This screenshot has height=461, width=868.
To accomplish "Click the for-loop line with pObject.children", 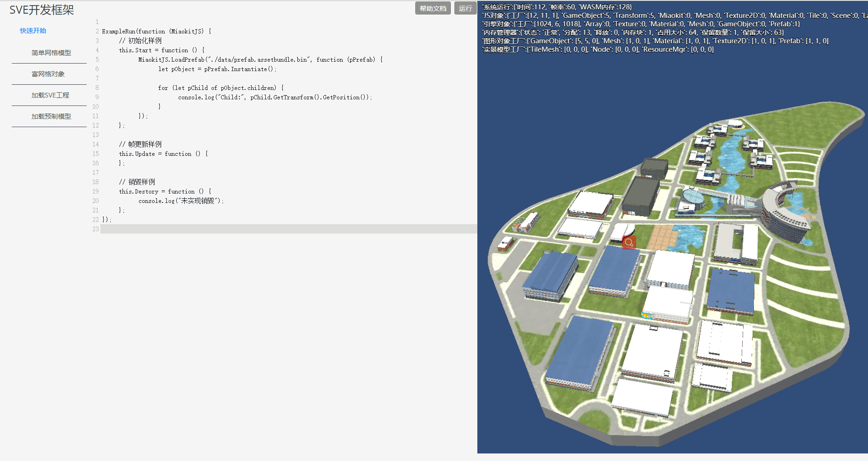I will (x=221, y=88).
